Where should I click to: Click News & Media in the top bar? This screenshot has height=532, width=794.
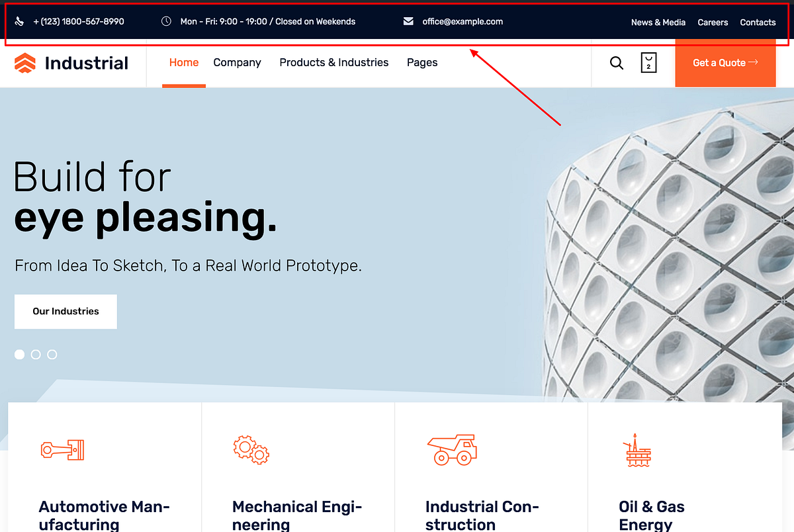(658, 22)
